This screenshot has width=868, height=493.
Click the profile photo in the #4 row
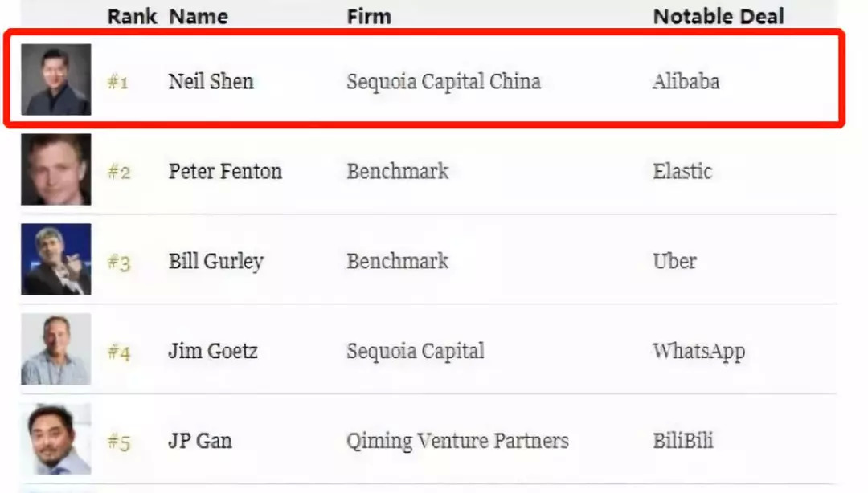click(x=55, y=349)
